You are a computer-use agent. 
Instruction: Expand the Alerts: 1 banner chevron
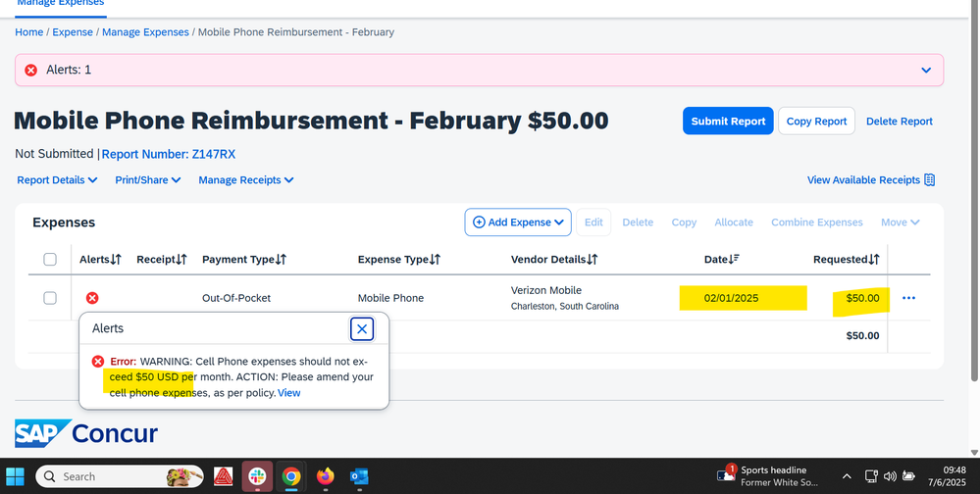(x=926, y=70)
